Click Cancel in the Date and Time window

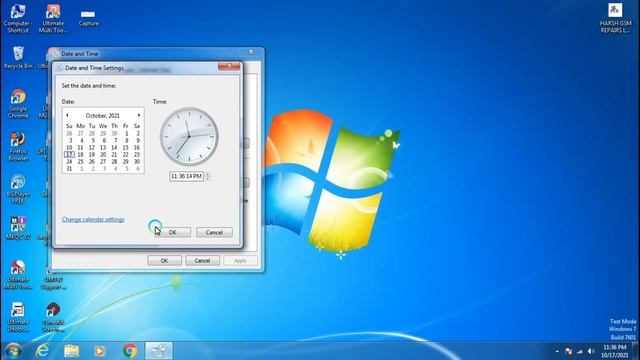point(202,260)
